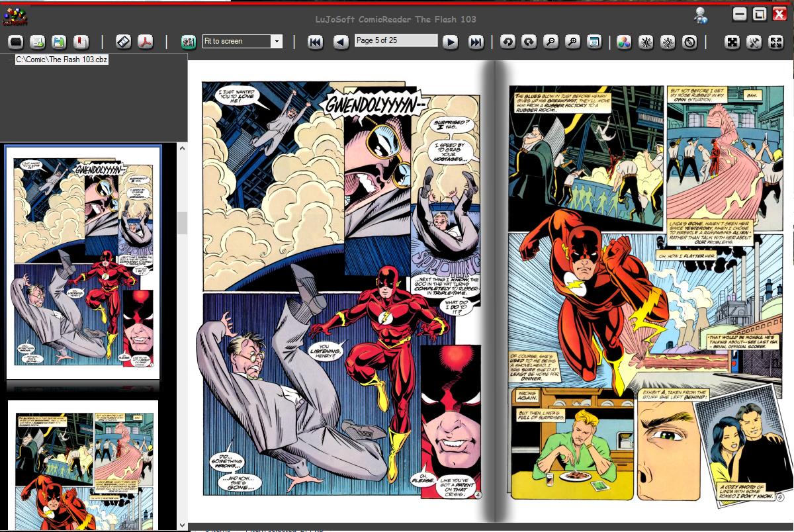Jump to the last page
The height and width of the screenshot is (532, 794).
[x=475, y=42]
